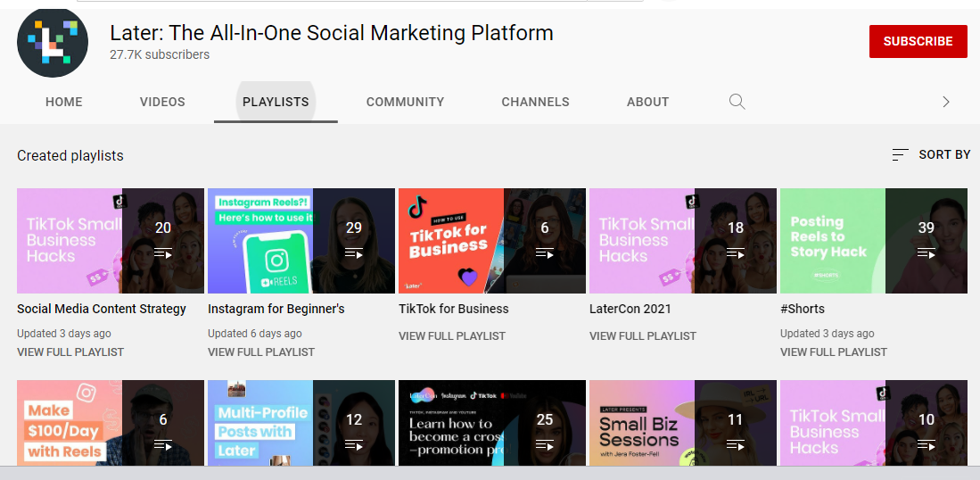Image resolution: width=980 pixels, height=480 pixels.
Task: Click the playlist queue icon on #Shorts thumbnail
Action: tap(926, 253)
